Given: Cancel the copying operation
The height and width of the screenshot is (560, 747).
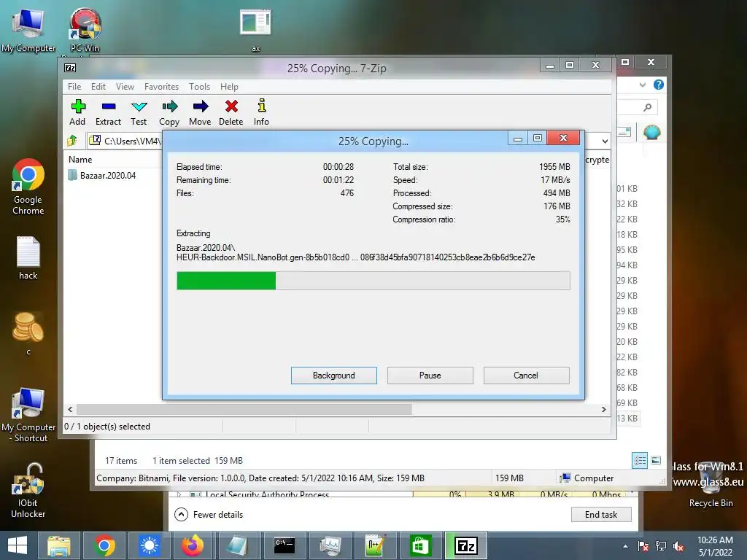Looking at the screenshot, I should (526, 376).
